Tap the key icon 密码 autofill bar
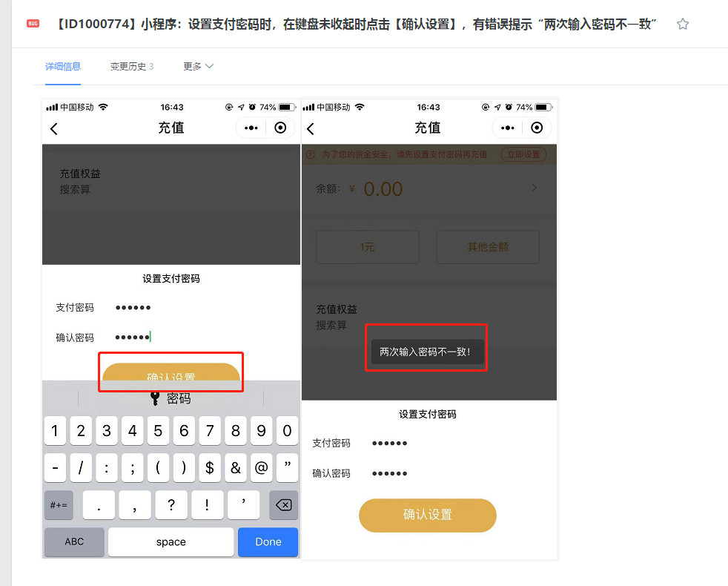Screen dimensions: 728x586 pyautogui.click(x=171, y=398)
